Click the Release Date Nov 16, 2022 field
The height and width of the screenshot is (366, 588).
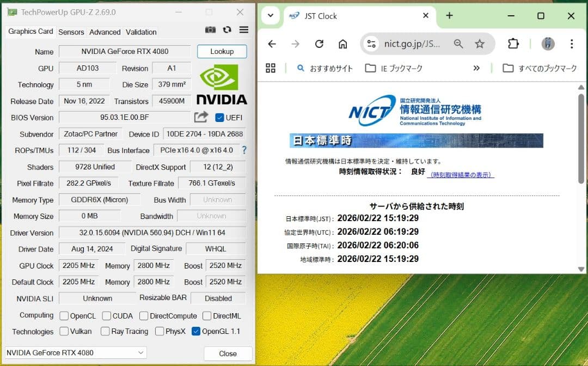[84, 101]
